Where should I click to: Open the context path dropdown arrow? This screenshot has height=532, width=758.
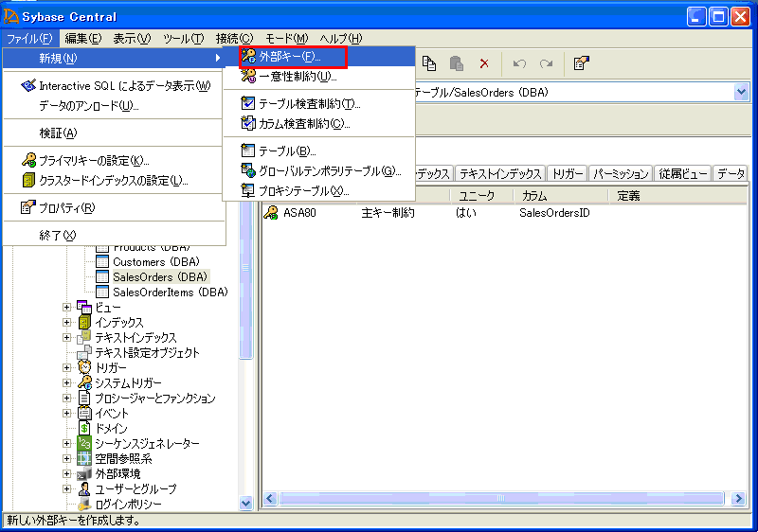coord(740,92)
